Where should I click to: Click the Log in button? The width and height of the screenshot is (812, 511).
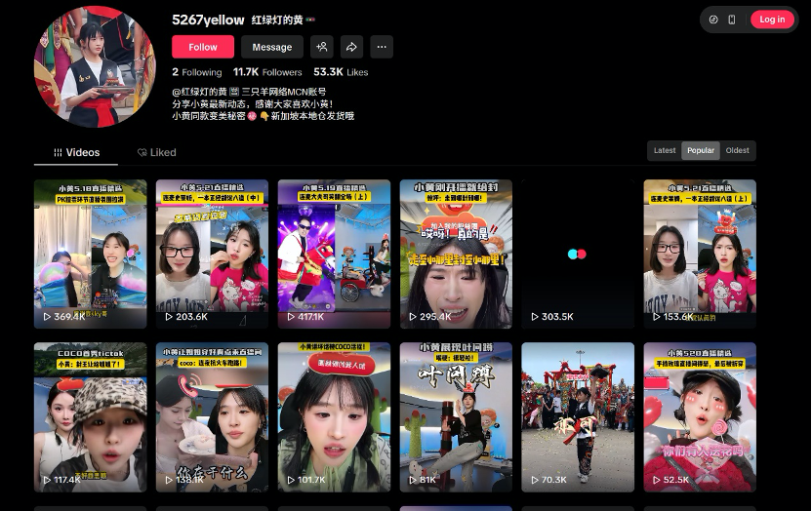tap(772, 20)
